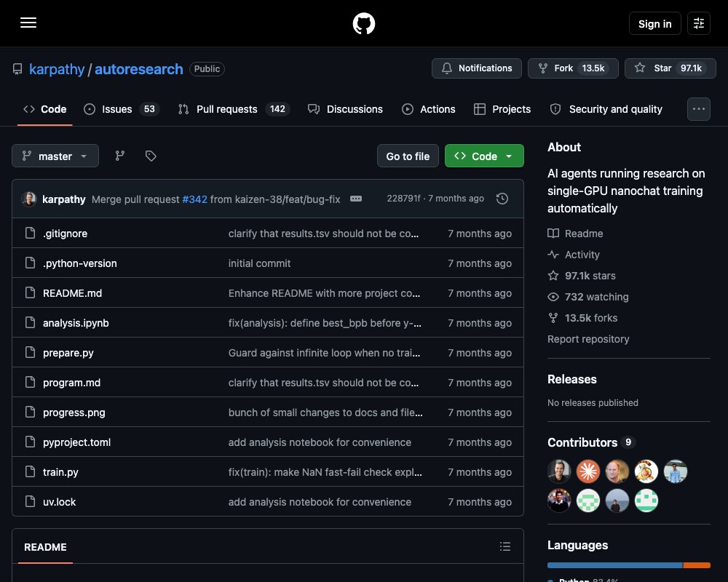This screenshot has width=728, height=582.
Task: Open the Issues tab
Action: [x=122, y=109]
